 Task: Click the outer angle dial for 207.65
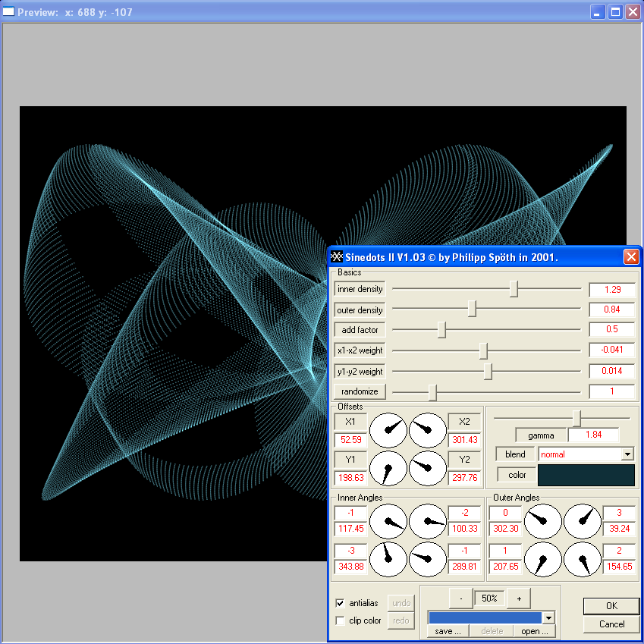pyautogui.click(x=543, y=559)
